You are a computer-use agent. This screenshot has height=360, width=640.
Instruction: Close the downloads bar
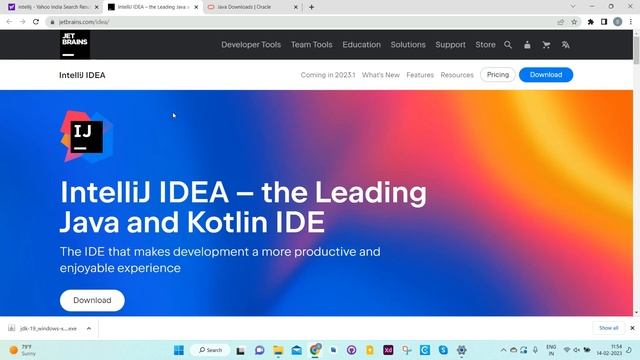pos(632,328)
